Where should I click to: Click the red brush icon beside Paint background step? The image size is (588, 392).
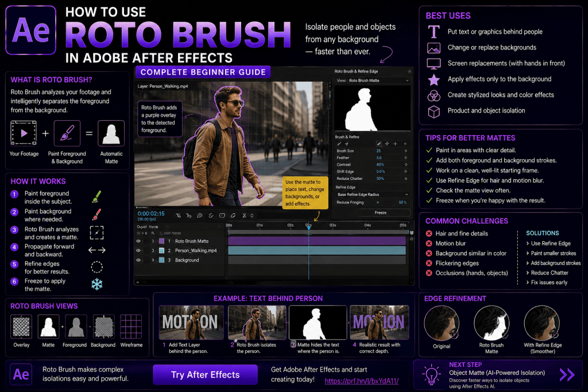(x=96, y=214)
